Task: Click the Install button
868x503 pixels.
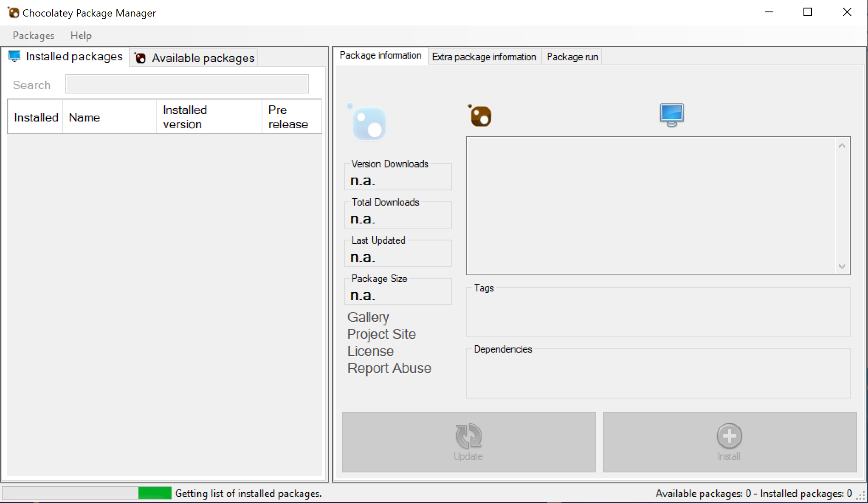Action: (730, 442)
